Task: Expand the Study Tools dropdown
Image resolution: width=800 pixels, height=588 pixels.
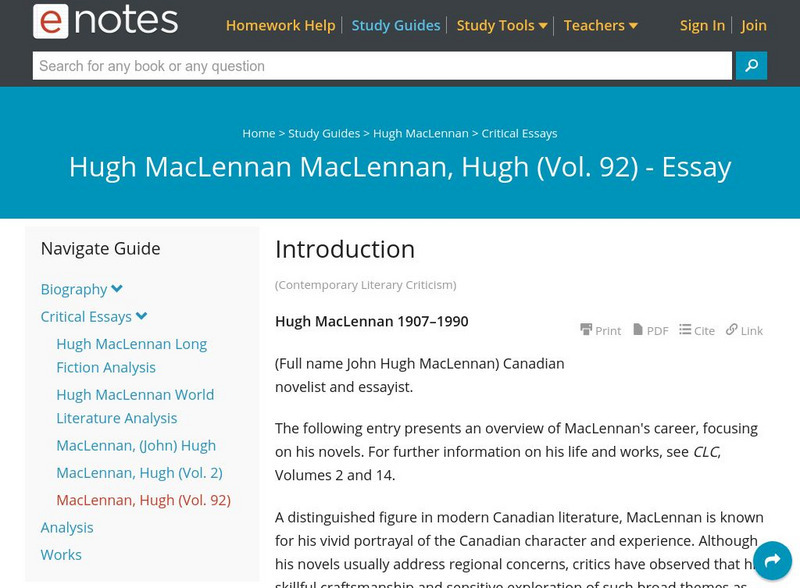Action: coord(502,25)
